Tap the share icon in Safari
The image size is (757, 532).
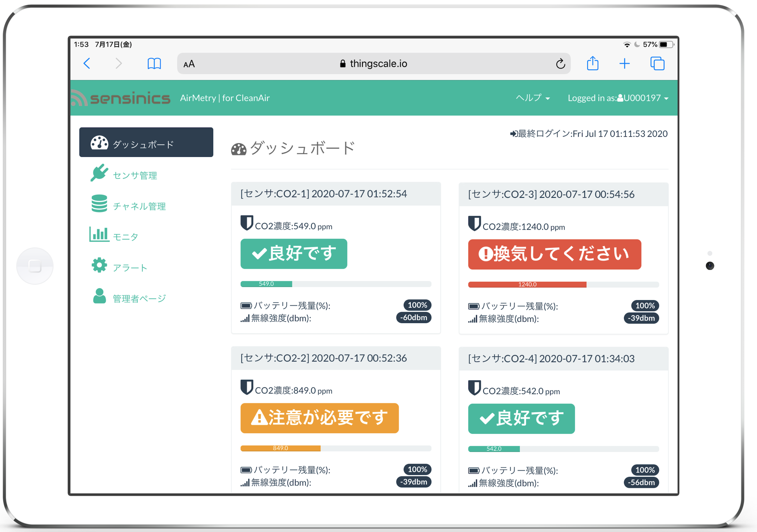[x=592, y=63]
